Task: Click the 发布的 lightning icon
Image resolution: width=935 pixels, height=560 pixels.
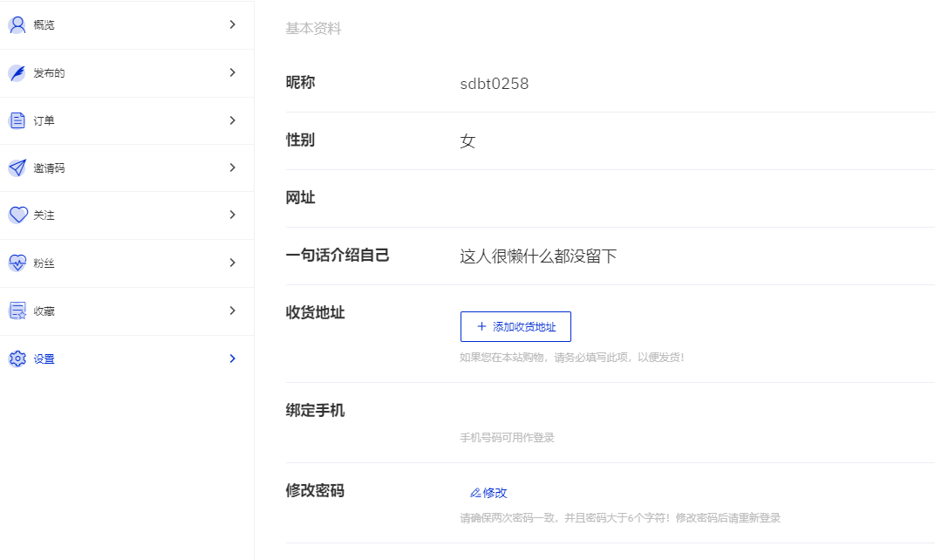Action: [17, 72]
